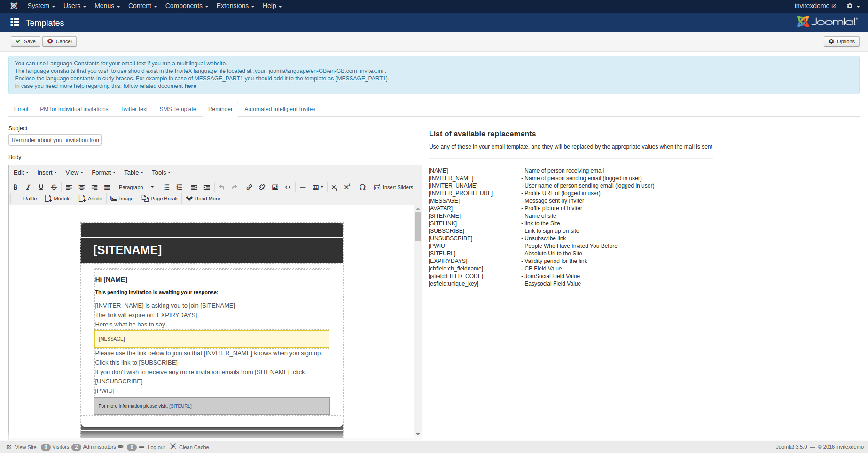Center align the text
The image size is (868, 453).
pyautogui.click(x=82, y=187)
